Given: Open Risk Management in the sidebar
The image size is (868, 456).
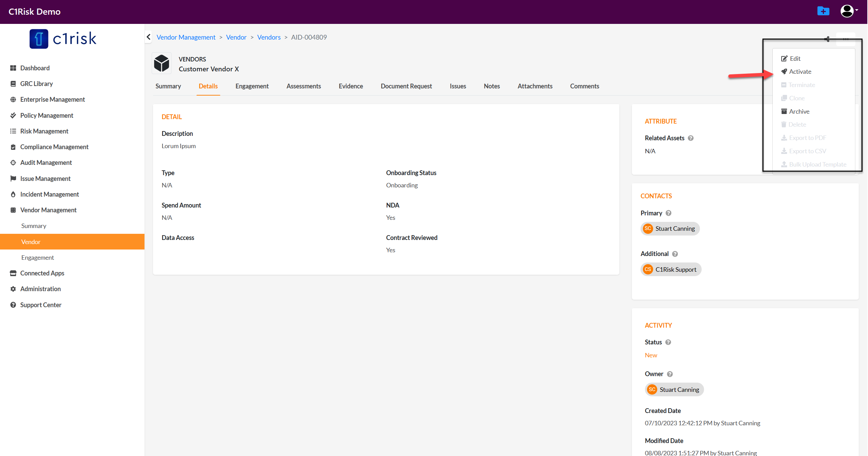Looking at the screenshot, I should pos(44,131).
